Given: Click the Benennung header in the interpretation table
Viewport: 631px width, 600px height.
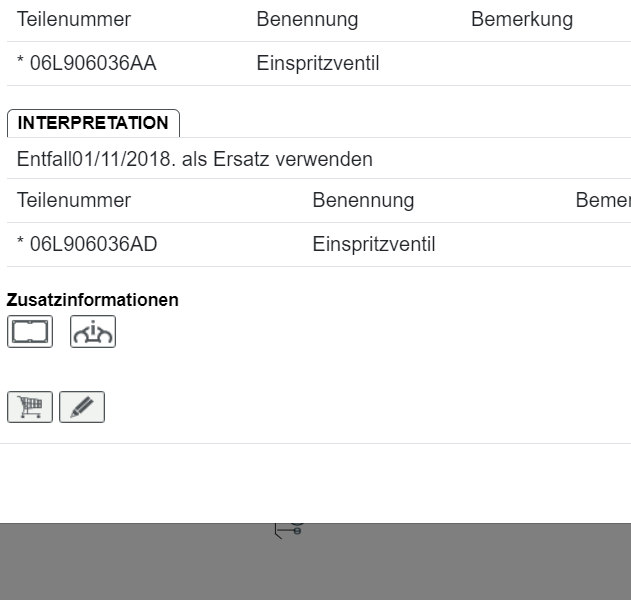Looking at the screenshot, I should [363, 200].
